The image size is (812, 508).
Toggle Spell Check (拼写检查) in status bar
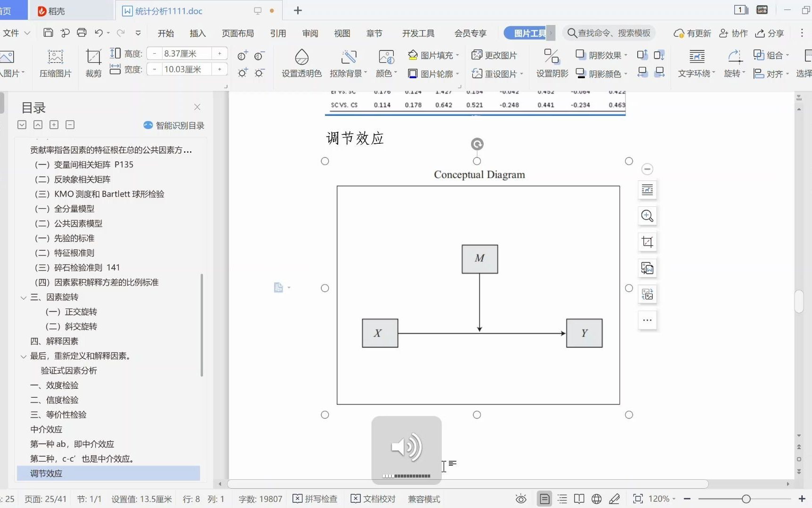[x=315, y=499]
